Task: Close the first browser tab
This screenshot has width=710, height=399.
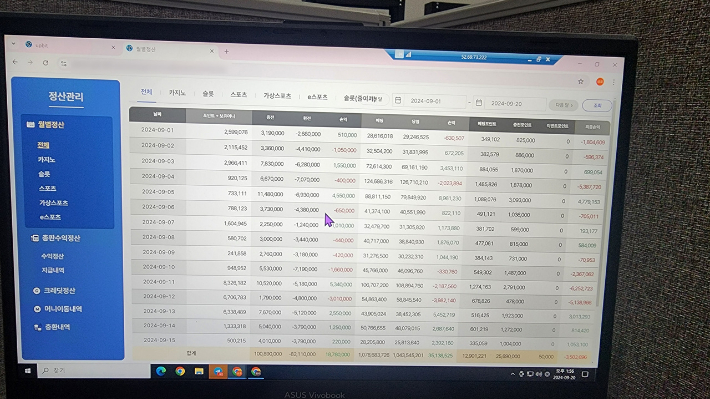Action: click(113, 47)
